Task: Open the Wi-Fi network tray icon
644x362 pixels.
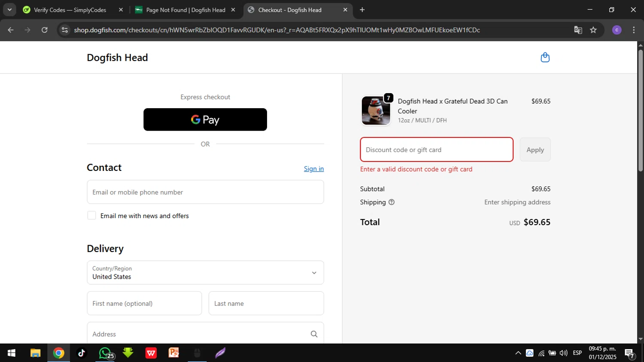Action: (x=541, y=353)
